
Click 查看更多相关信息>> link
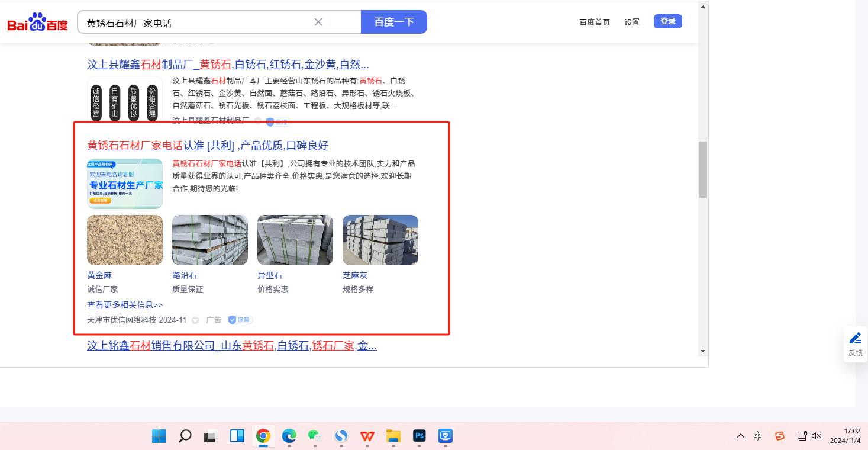(x=125, y=305)
